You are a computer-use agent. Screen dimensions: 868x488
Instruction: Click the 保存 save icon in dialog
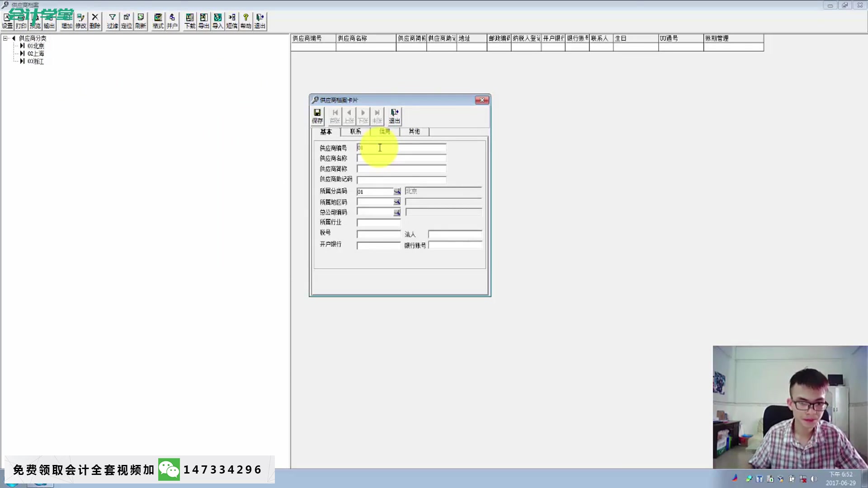[x=317, y=116]
